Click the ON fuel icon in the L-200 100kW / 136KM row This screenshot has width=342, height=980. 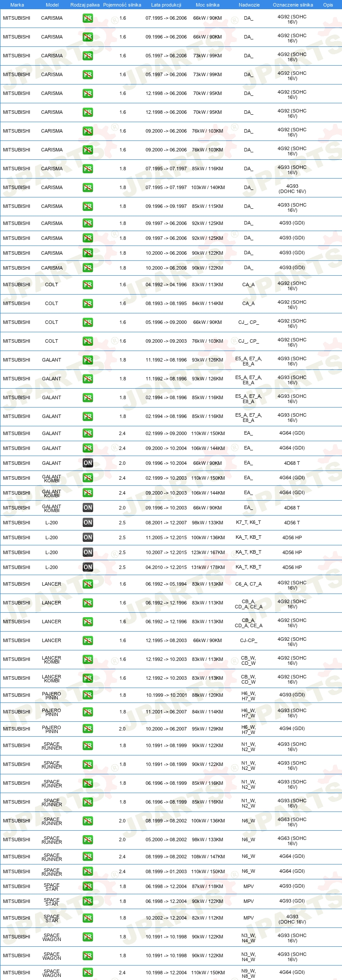[x=88, y=537]
